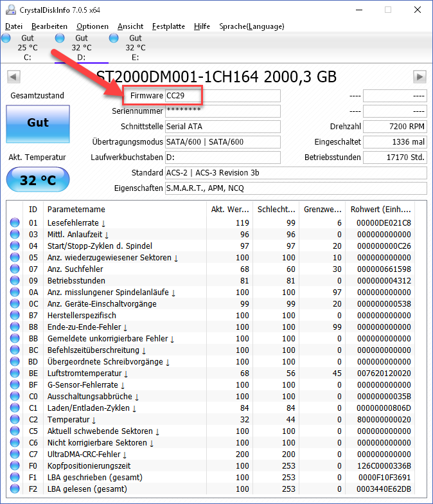Click the Firmware field showing CC29
433x504 pixels.
[222, 96]
